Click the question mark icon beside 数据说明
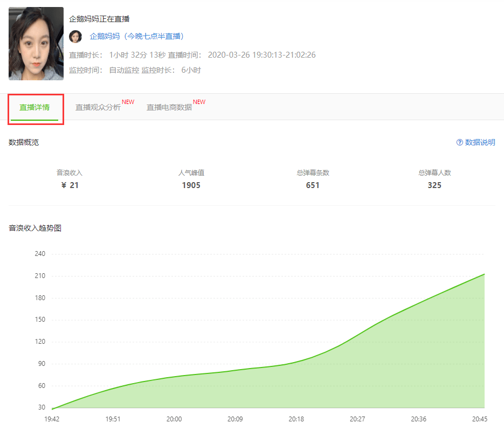Viewport: 504px width, 430px height. [460, 142]
